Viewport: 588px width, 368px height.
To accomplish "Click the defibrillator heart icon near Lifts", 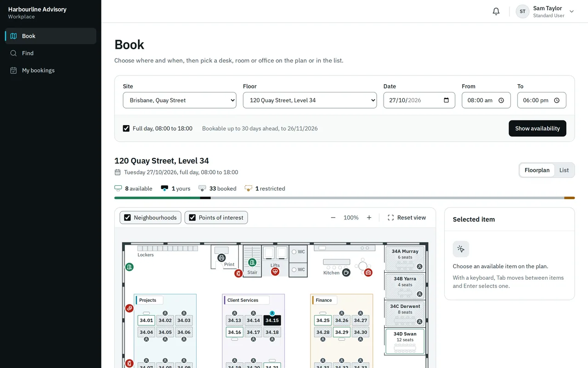I will 275,272.
